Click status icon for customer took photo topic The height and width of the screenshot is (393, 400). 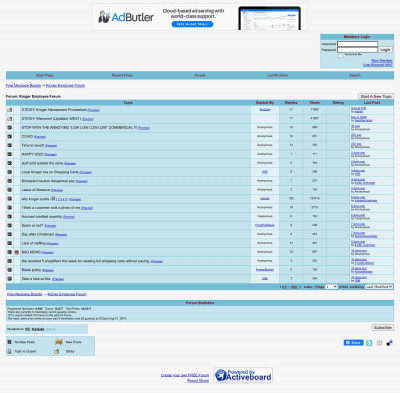(10, 207)
